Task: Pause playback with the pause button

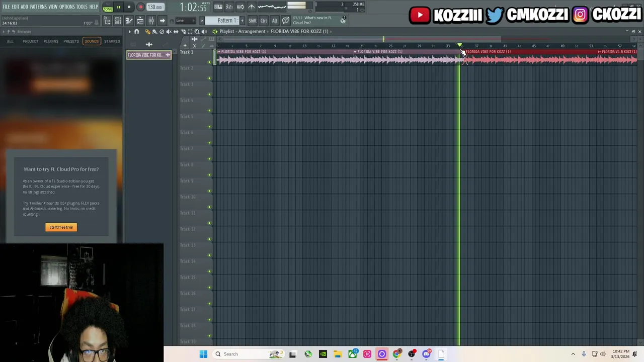Action: [118, 7]
